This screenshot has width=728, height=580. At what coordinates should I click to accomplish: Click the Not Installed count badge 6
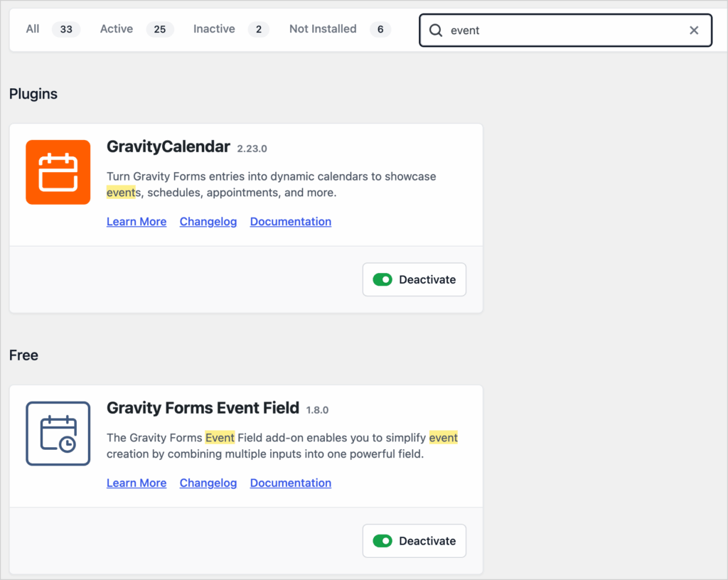[x=380, y=30]
